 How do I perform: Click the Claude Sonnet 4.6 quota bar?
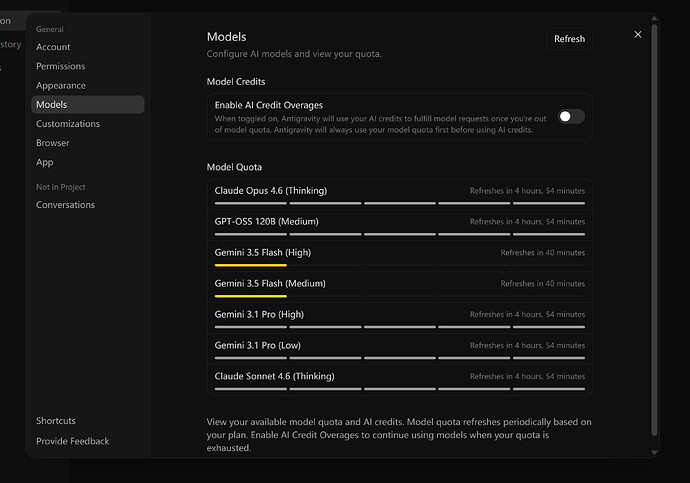tap(400, 389)
